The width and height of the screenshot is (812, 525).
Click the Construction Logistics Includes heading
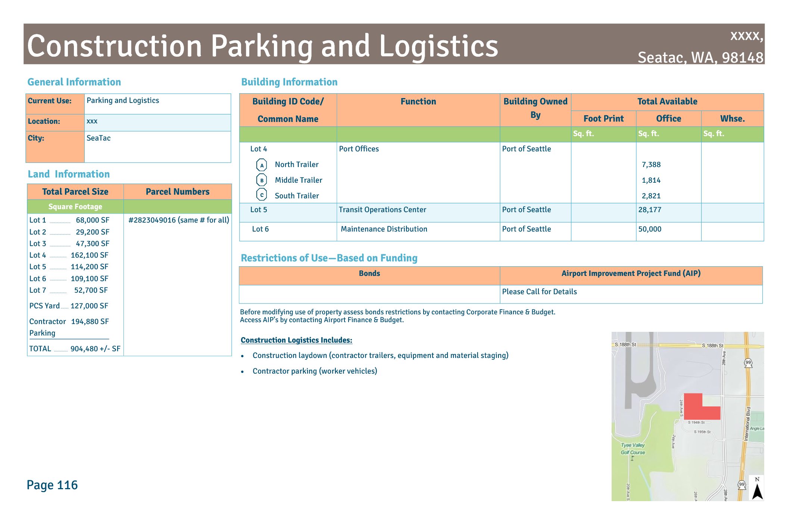tap(296, 340)
